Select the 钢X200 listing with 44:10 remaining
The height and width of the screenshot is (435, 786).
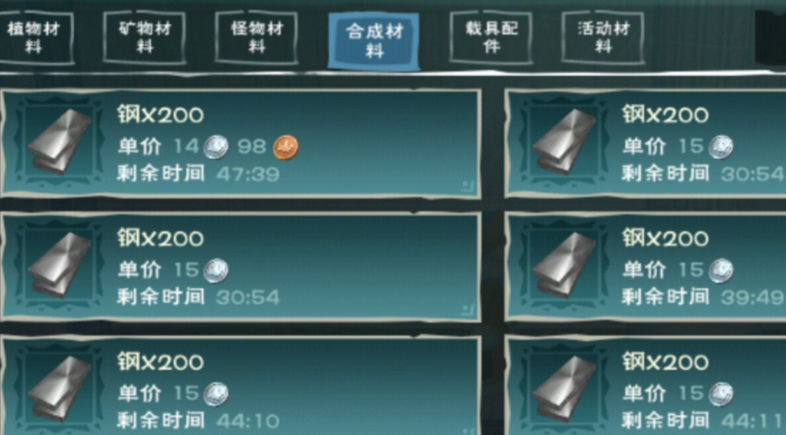(241, 386)
